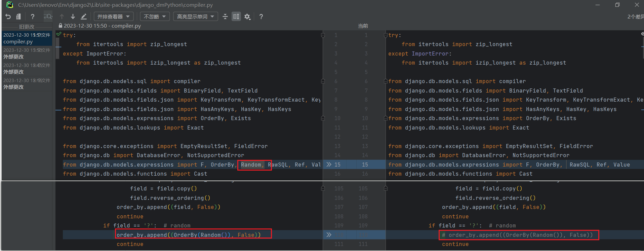Collapse left pane fold marker at django.db.models.sql import
644x251 pixels.
[x=323, y=81]
